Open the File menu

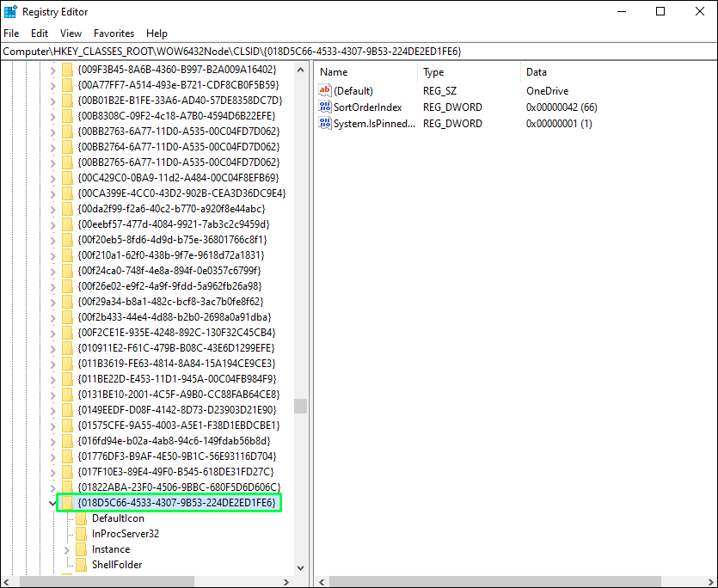pyautogui.click(x=11, y=34)
